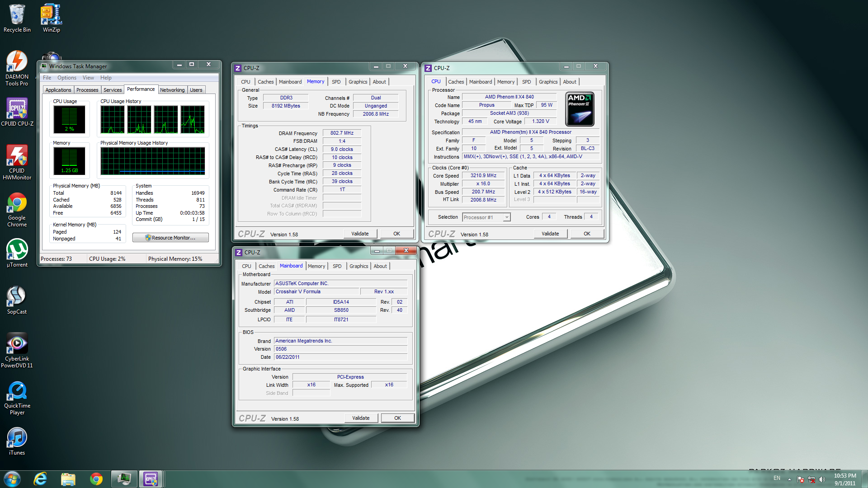Switch to Processes tab in Task Manager

87,90
